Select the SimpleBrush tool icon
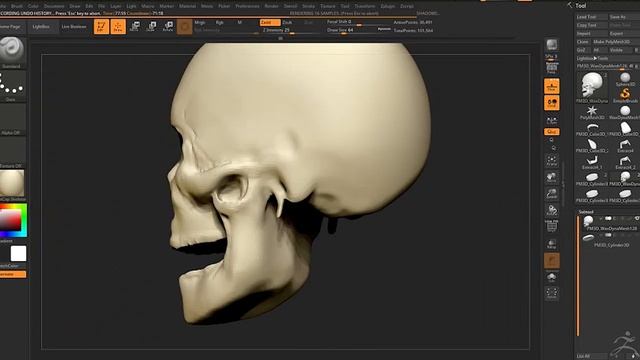 tap(625, 95)
